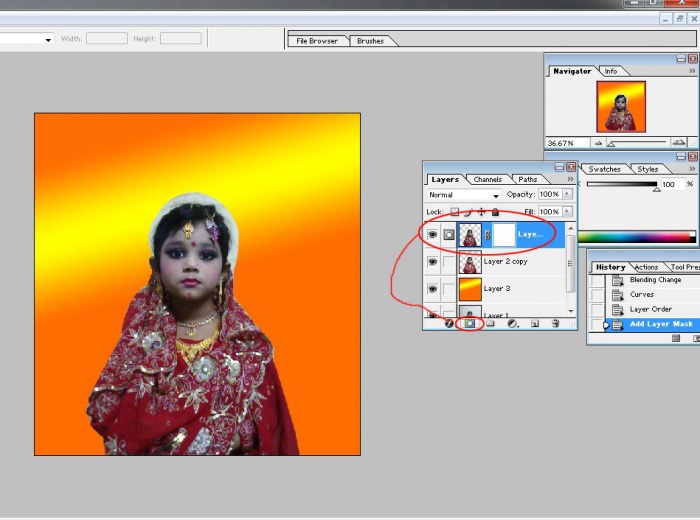
Task: Switch to the Actions tab
Action: [646, 267]
